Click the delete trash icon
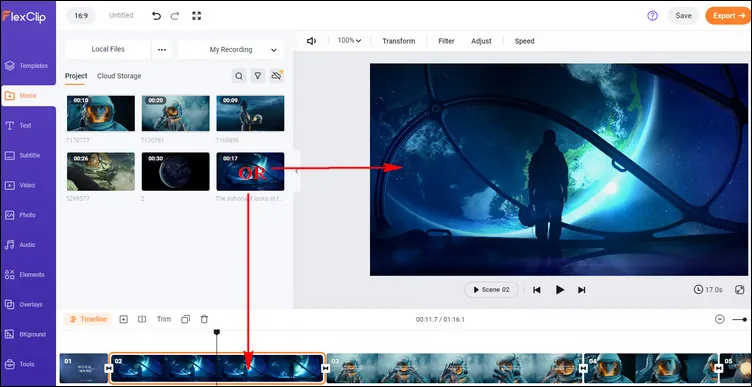 click(204, 319)
